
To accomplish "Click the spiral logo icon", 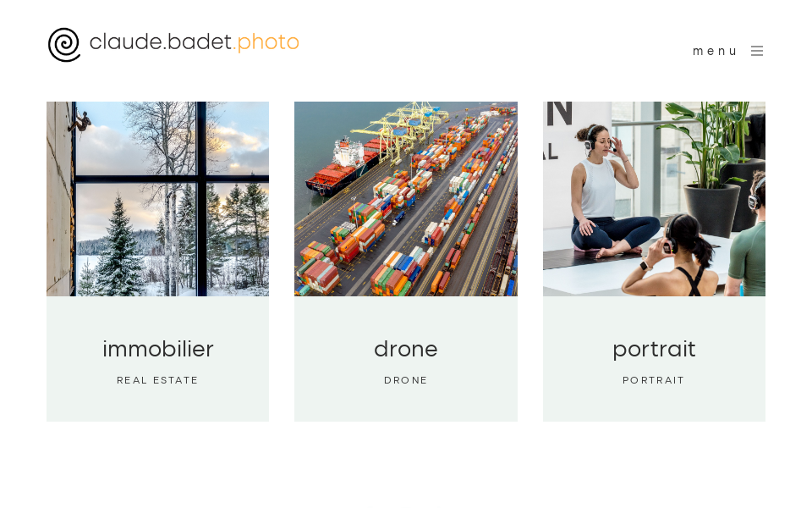I will click(x=64, y=45).
